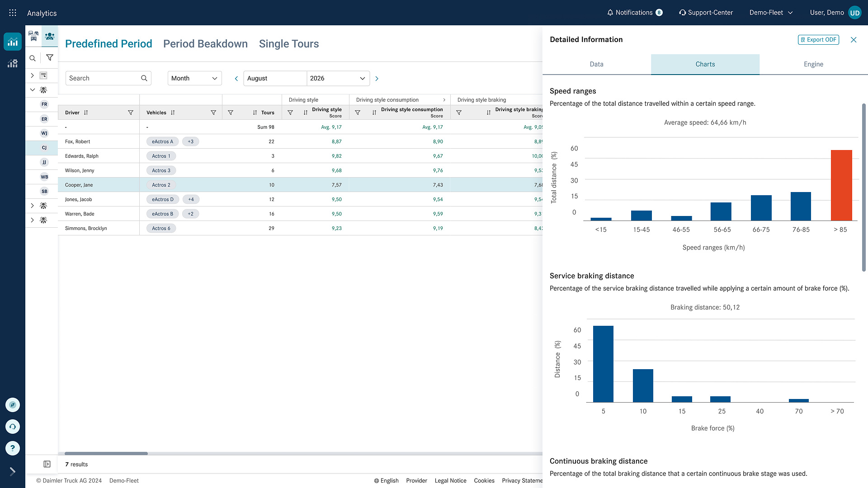The width and height of the screenshot is (868, 488).
Task: Expand the last driver group chevron
Action: (x=33, y=220)
